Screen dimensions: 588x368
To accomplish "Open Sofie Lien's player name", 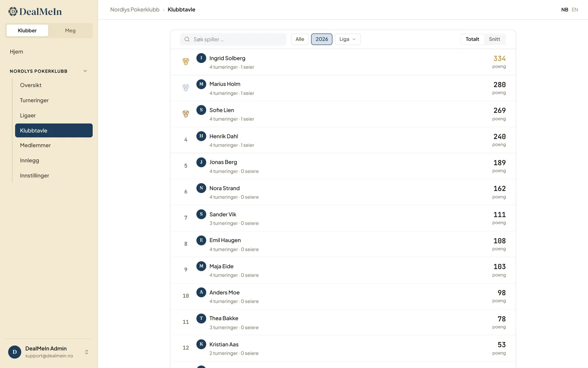I will (x=222, y=110).
